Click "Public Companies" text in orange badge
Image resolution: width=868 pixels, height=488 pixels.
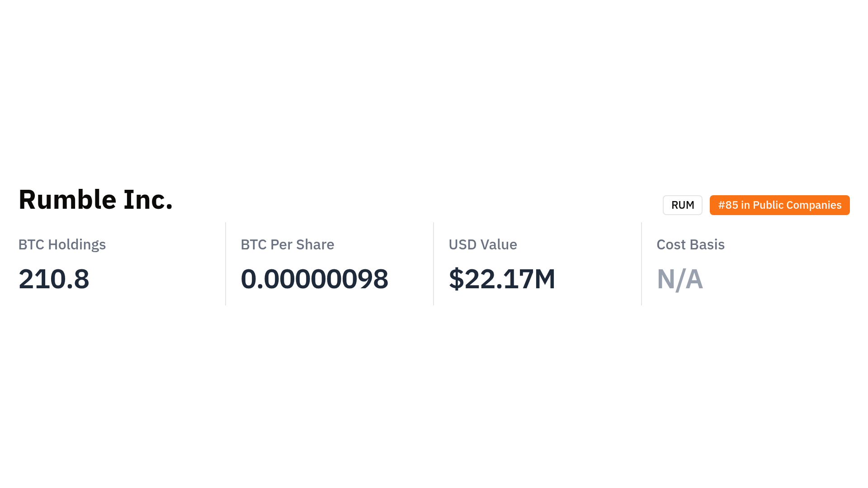pos(797,205)
